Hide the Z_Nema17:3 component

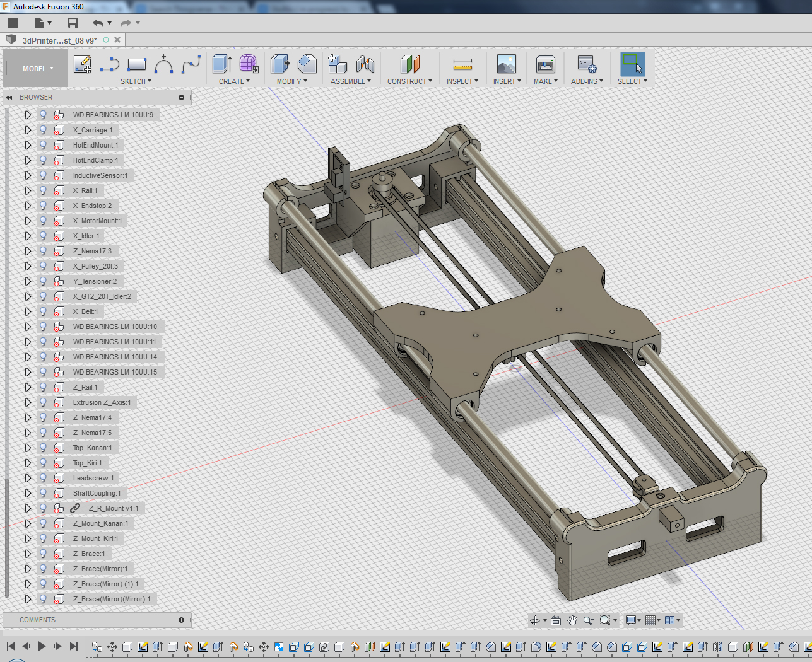click(x=43, y=251)
